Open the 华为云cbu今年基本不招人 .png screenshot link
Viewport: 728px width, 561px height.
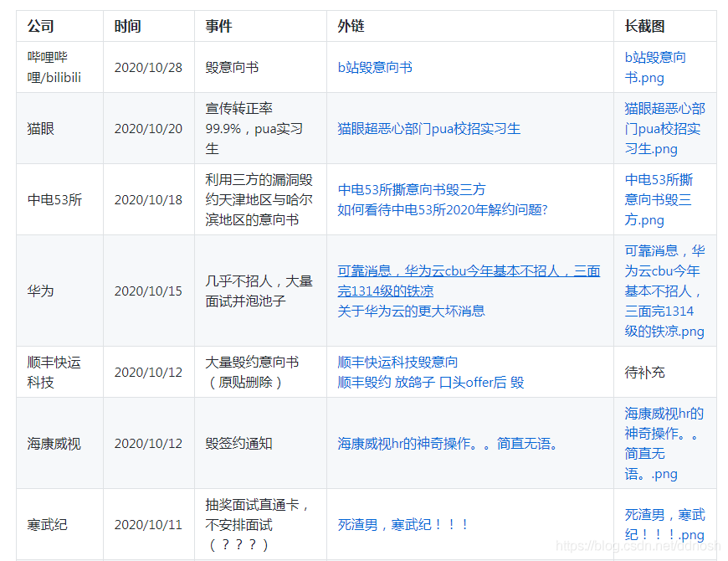coord(664,291)
